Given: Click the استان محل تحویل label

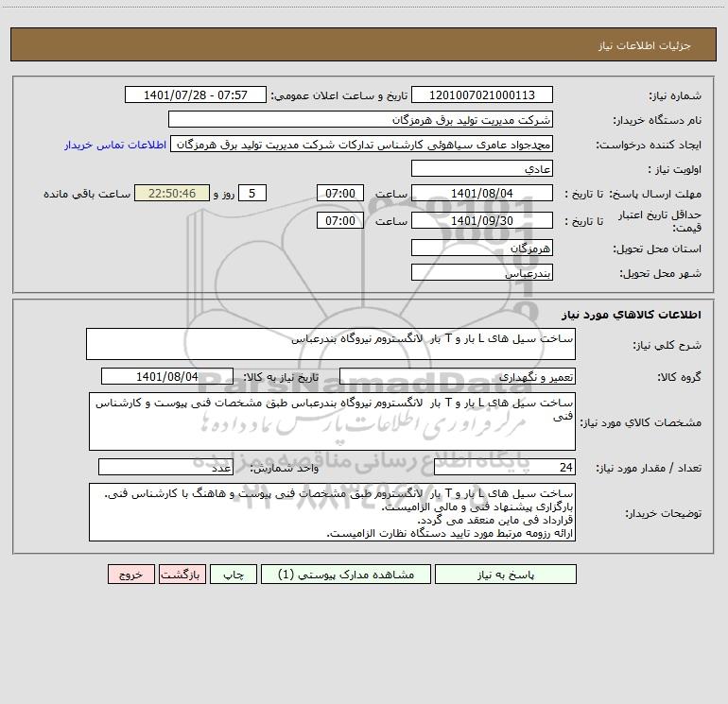Looking at the screenshot, I should point(657,249).
